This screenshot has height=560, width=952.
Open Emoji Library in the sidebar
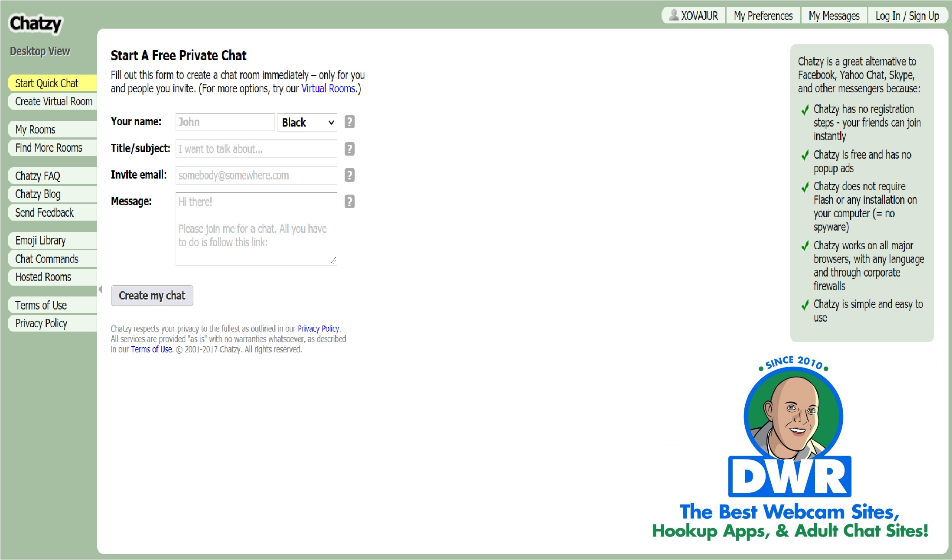pos(40,241)
